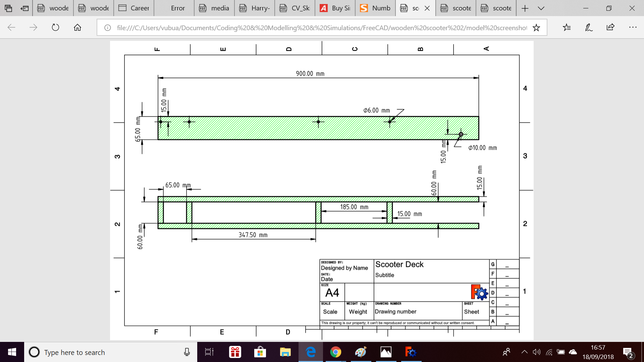Image resolution: width=644 pixels, height=362 pixels.
Task: Switch to the media PDF tab
Action: [x=214, y=8]
